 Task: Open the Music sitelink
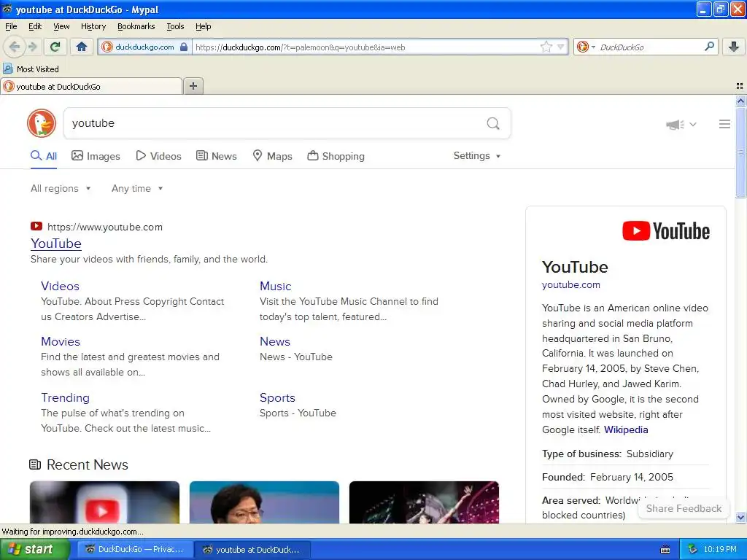point(275,286)
